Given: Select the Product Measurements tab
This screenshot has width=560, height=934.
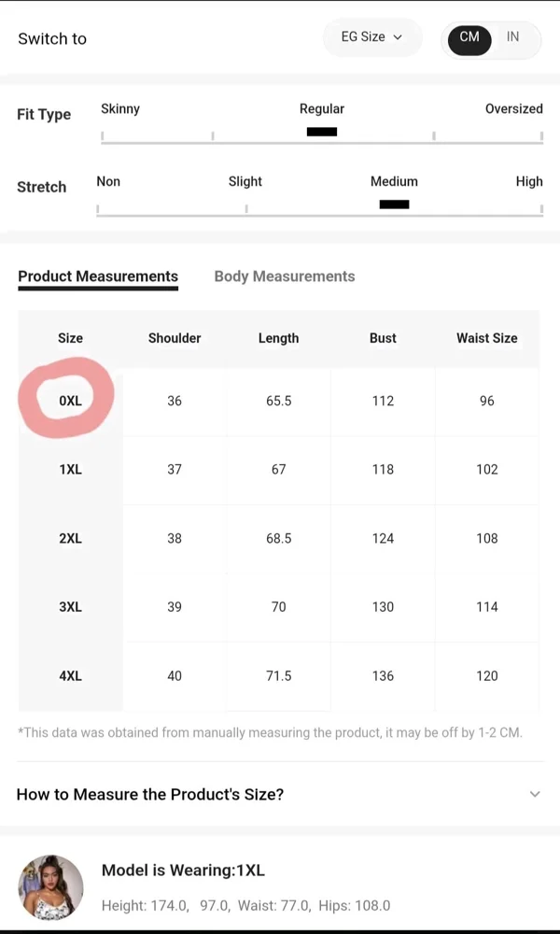Looking at the screenshot, I should click(x=98, y=276).
